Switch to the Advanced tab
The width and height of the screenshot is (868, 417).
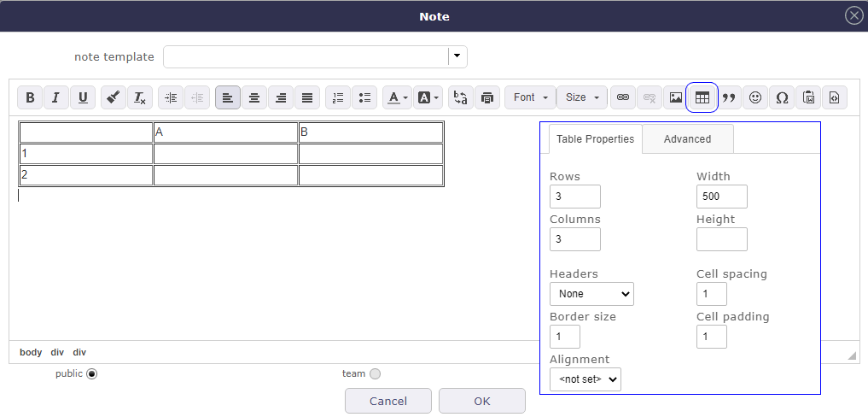[687, 139]
